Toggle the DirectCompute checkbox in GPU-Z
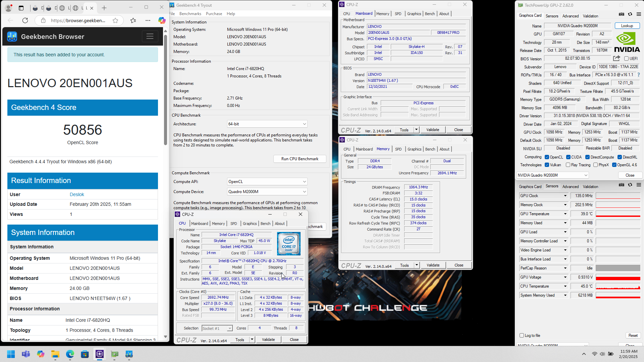 [x=587, y=157]
